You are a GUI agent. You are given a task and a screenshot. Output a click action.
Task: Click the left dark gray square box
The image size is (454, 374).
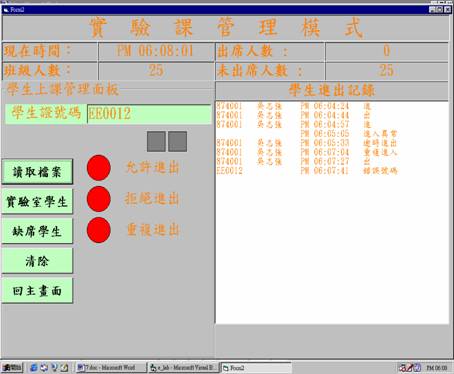[156, 142]
